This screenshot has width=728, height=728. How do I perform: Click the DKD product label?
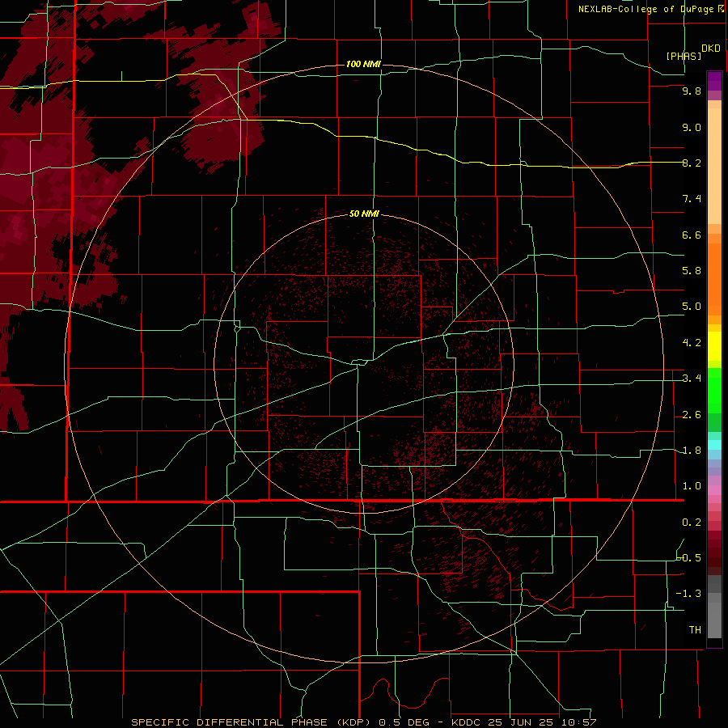[711, 49]
